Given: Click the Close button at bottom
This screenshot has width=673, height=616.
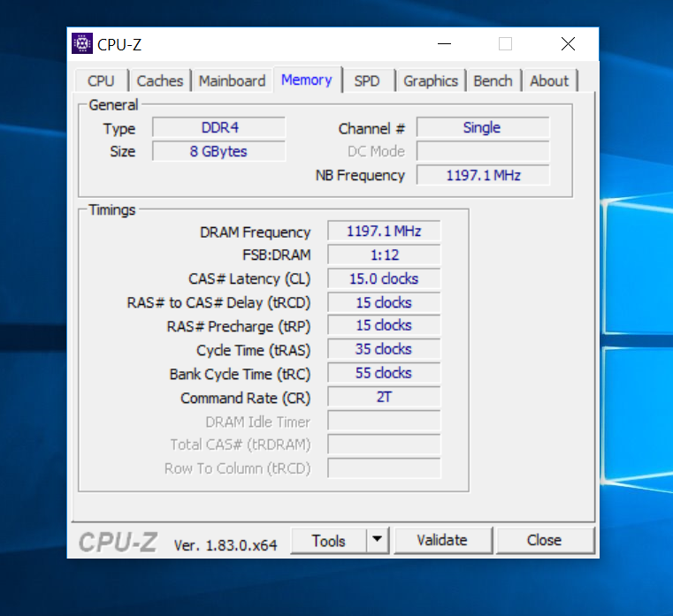Looking at the screenshot, I should pos(544,540).
